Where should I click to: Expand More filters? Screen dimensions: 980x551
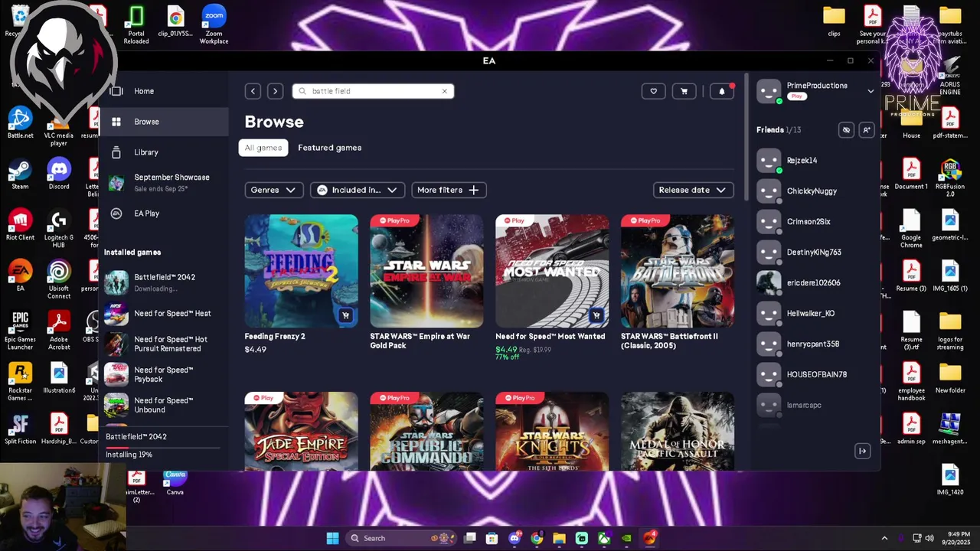coord(449,190)
